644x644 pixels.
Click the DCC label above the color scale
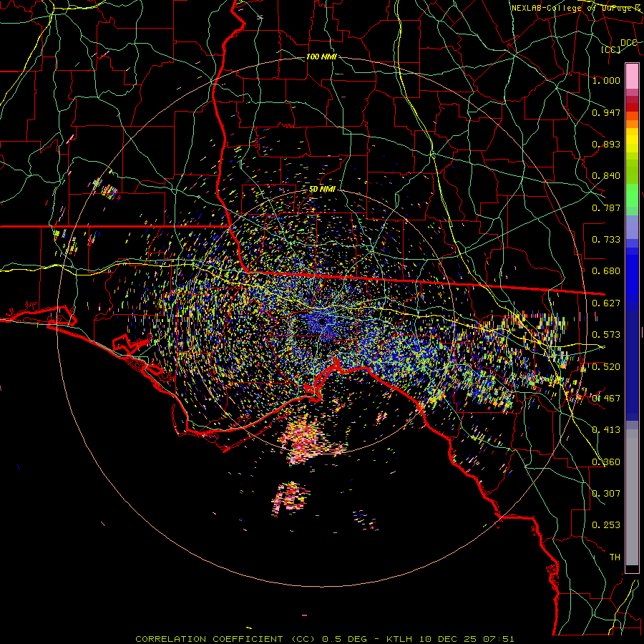tap(629, 43)
